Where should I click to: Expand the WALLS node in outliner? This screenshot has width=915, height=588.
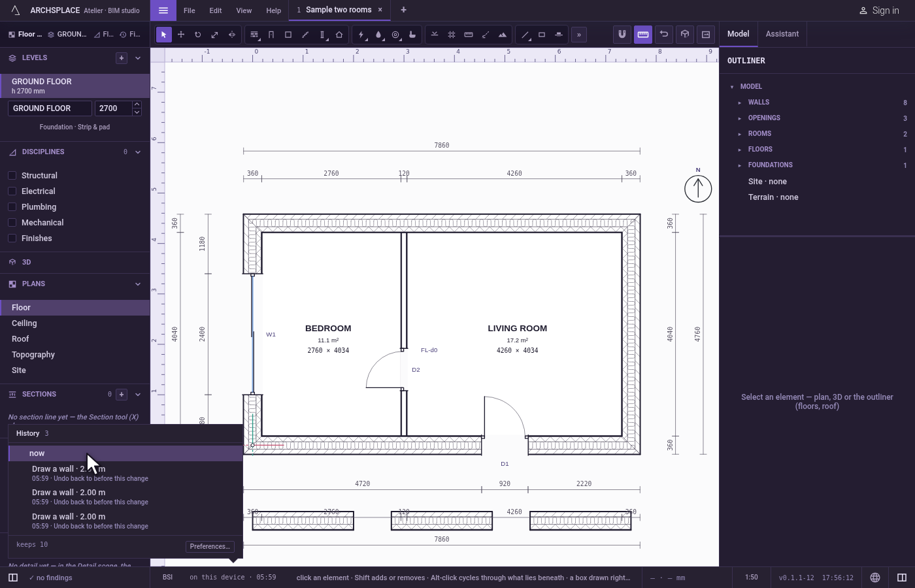740,103
